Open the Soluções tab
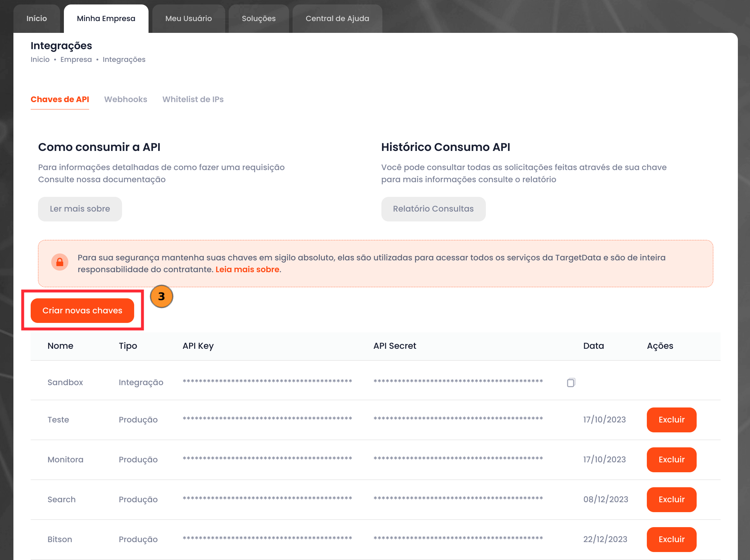 pos(259,19)
